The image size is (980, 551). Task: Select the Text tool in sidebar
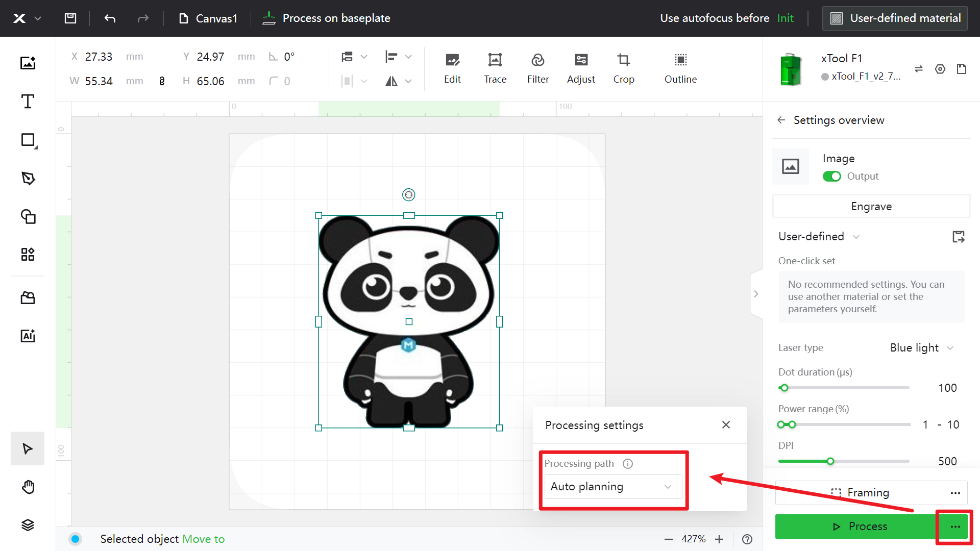[28, 102]
